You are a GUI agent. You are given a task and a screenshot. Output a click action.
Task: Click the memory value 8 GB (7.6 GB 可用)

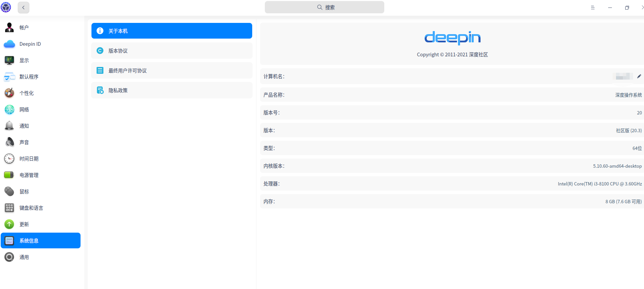624,202
